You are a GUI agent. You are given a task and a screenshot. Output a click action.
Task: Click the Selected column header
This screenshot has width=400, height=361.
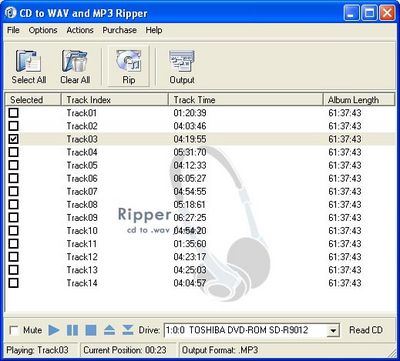click(33, 100)
